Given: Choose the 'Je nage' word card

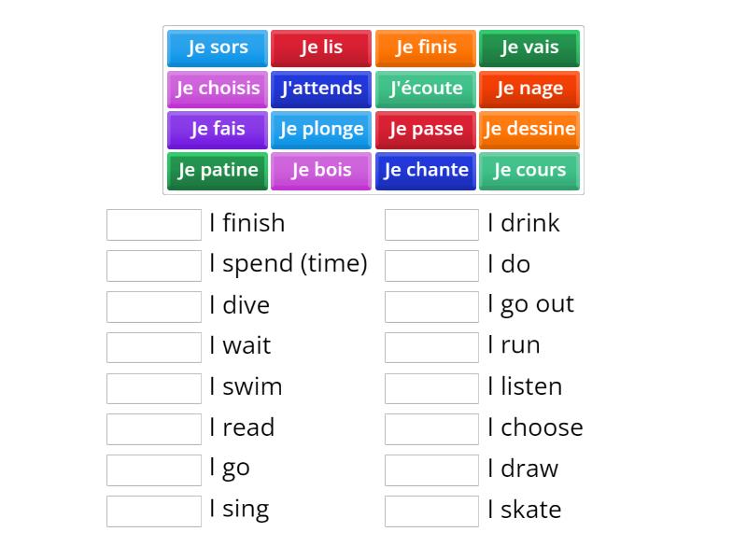Looking at the screenshot, I should point(529,89).
